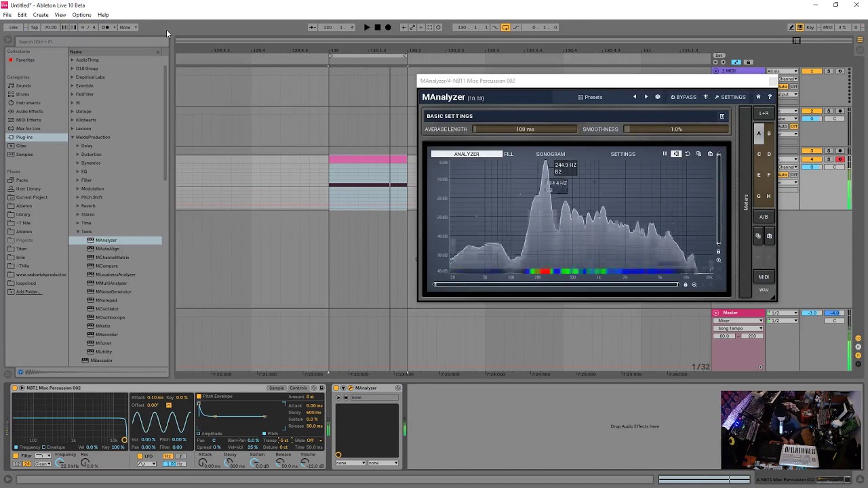This screenshot has height=488, width=868.
Task: Click Add Folder in Places
Action: coord(28,291)
